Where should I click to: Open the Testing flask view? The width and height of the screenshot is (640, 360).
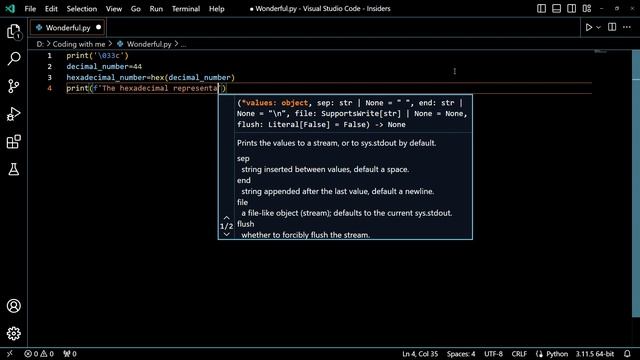click(13, 169)
